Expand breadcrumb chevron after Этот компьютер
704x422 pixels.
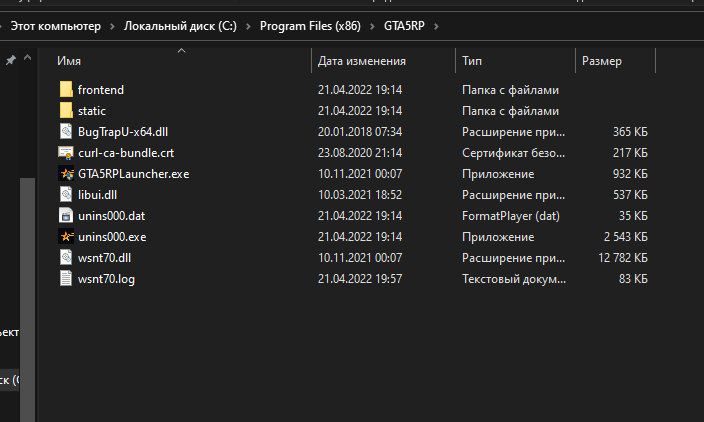pyautogui.click(x=112, y=26)
